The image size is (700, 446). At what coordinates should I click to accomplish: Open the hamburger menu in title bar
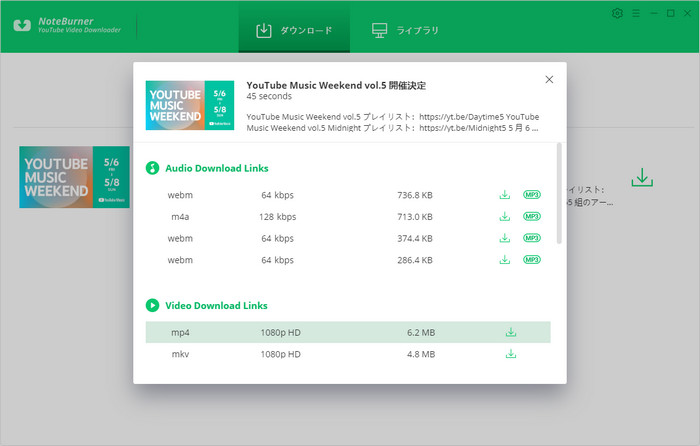[x=636, y=13]
